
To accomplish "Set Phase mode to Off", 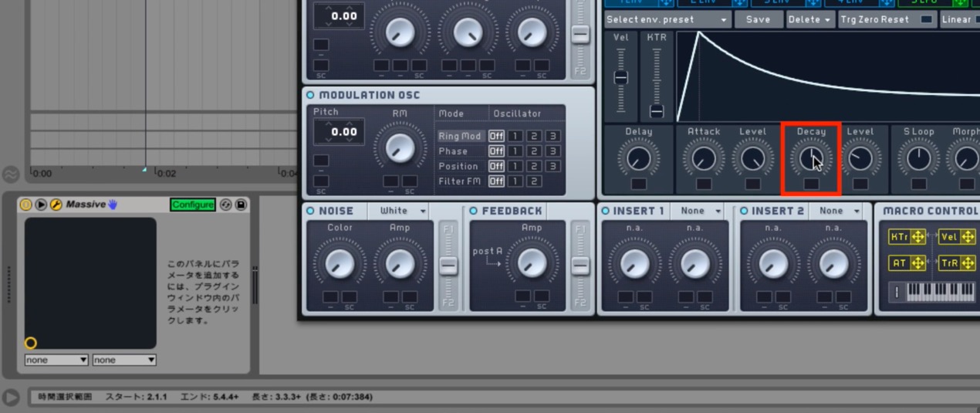I will click(x=496, y=151).
